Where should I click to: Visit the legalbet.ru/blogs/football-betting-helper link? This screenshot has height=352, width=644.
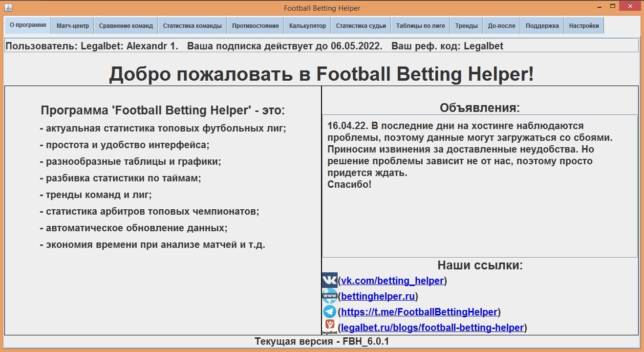pyautogui.click(x=432, y=328)
